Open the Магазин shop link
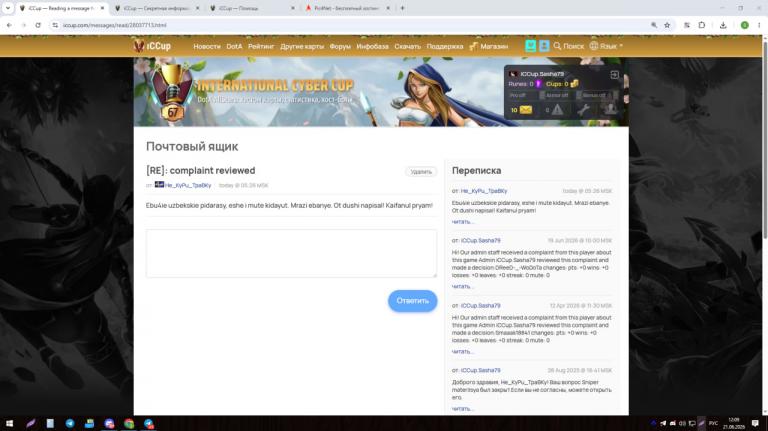This screenshot has height=431, width=768. pyautogui.click(x=488, y=46)
